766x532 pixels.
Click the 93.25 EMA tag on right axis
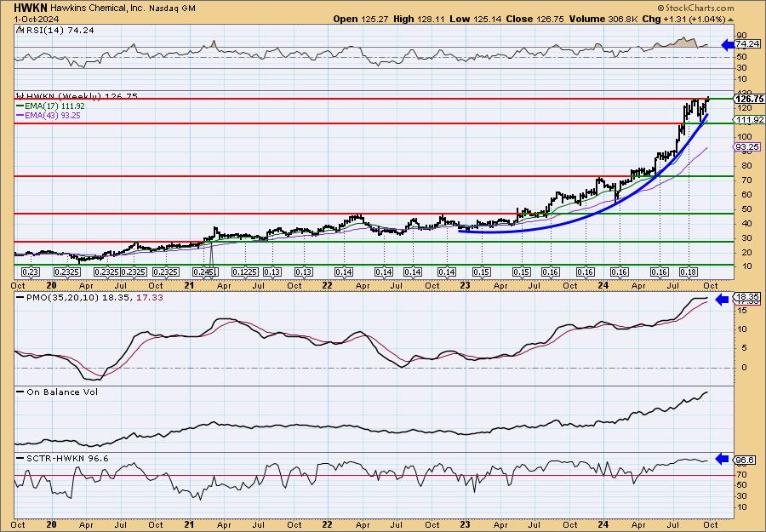[747, 147]
